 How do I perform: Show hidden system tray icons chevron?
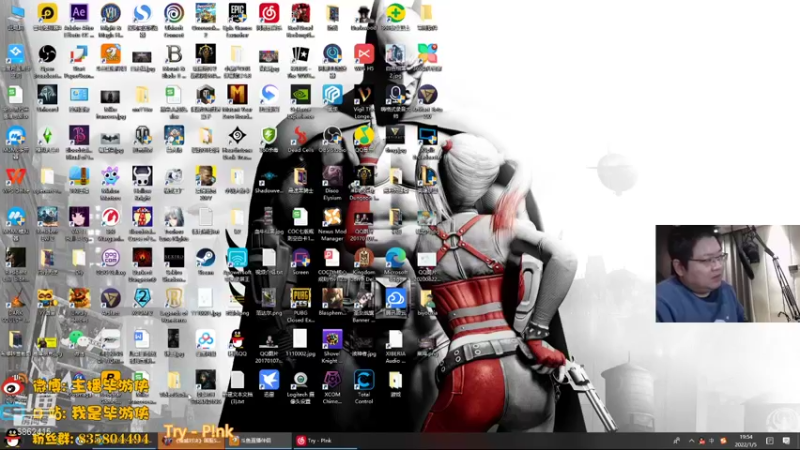click(x=691, y=440)
